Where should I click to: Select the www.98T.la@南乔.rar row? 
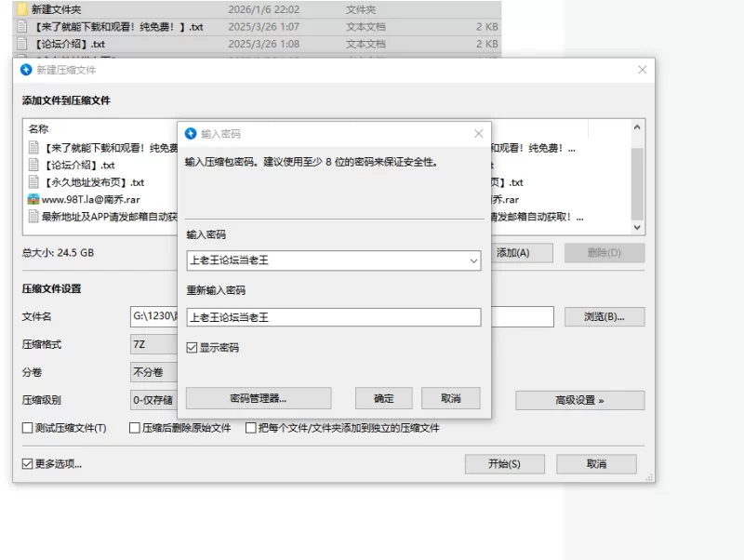pos(100,199)
